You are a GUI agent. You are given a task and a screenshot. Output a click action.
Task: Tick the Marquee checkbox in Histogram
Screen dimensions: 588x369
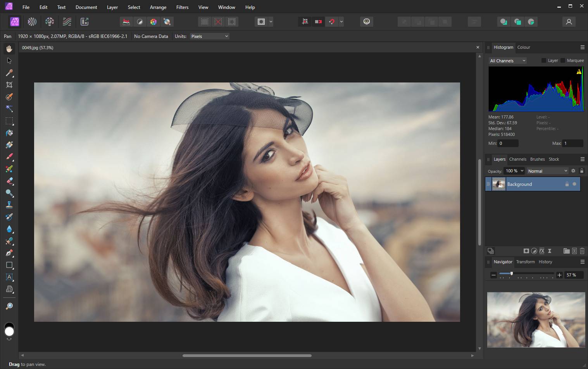point(563,60)
